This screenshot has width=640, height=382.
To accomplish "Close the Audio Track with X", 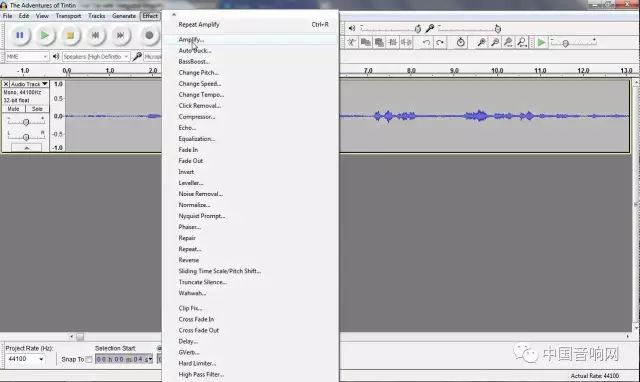I will 6,84.
